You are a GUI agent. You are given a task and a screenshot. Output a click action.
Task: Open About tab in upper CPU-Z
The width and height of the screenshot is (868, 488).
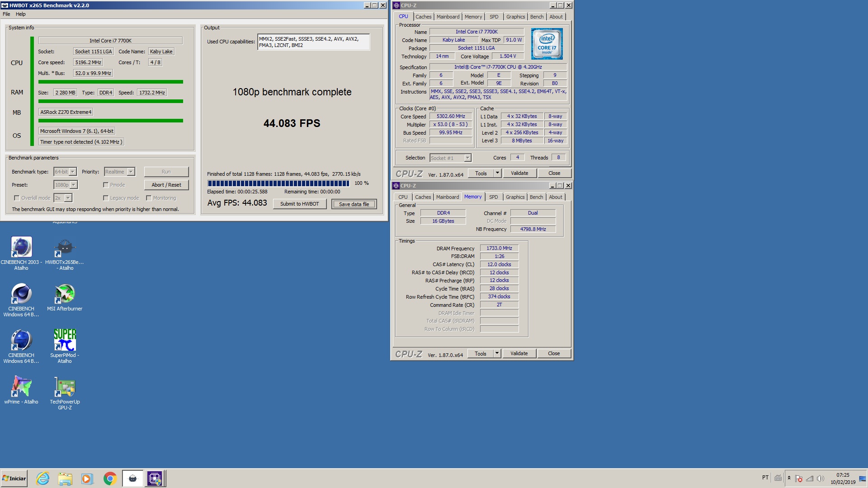pyautogui.click(x=556, y=17)
